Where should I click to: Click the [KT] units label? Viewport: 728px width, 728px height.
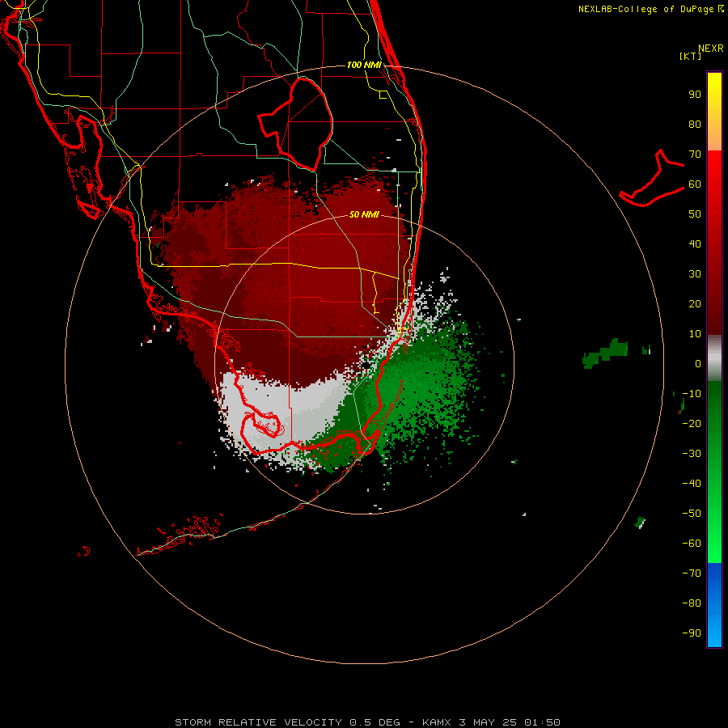click(x=690, y=56)
